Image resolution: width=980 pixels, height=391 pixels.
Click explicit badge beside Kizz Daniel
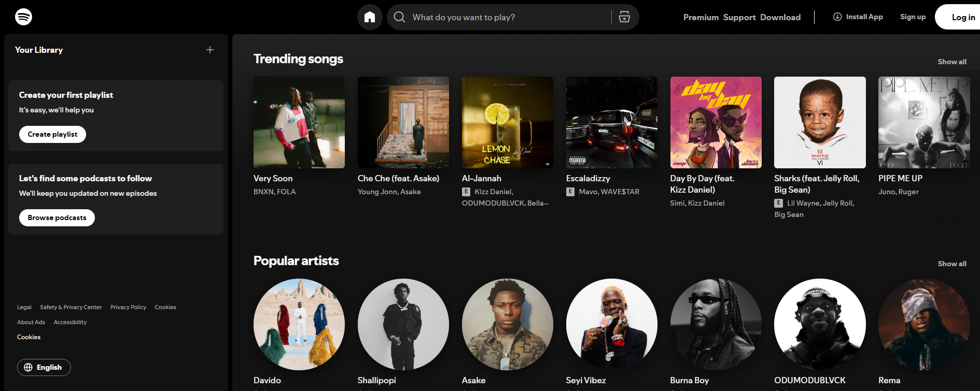[x=466, y=192]
